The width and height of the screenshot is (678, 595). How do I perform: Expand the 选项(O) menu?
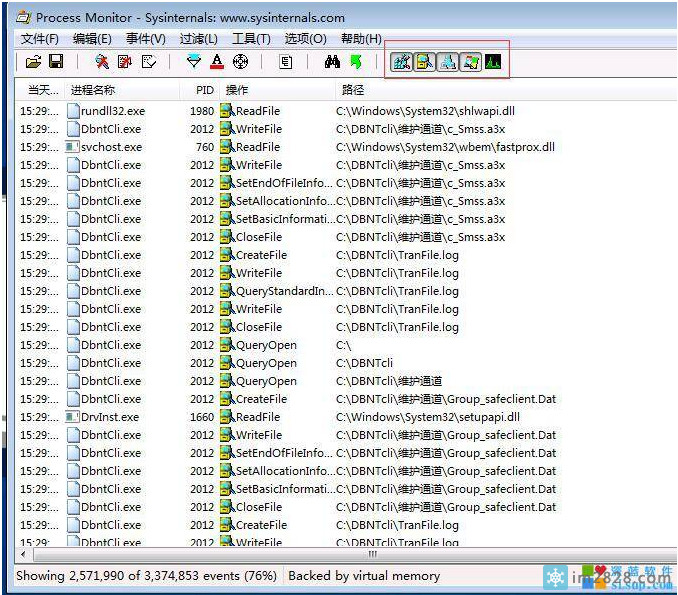(305, 38)
